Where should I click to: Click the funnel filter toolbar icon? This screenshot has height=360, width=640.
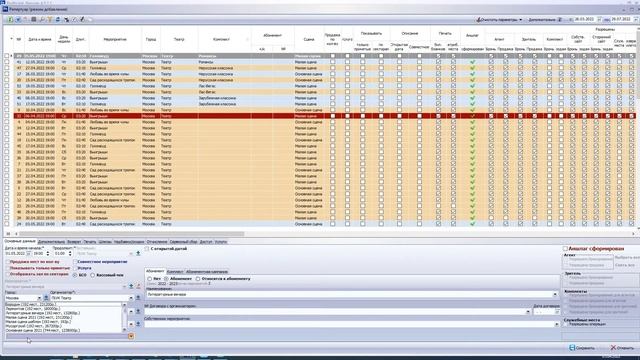click(x=50, y=20)
